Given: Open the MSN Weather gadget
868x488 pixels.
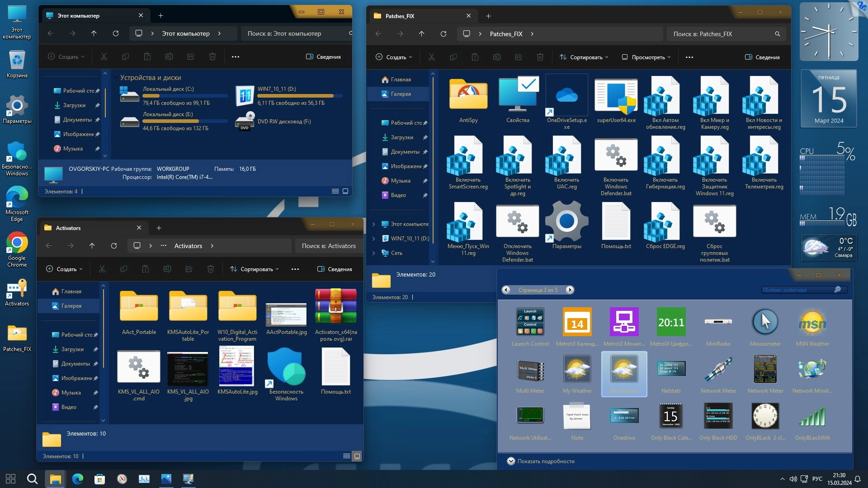Looking at the screenshot, I should tap(812, 322).
